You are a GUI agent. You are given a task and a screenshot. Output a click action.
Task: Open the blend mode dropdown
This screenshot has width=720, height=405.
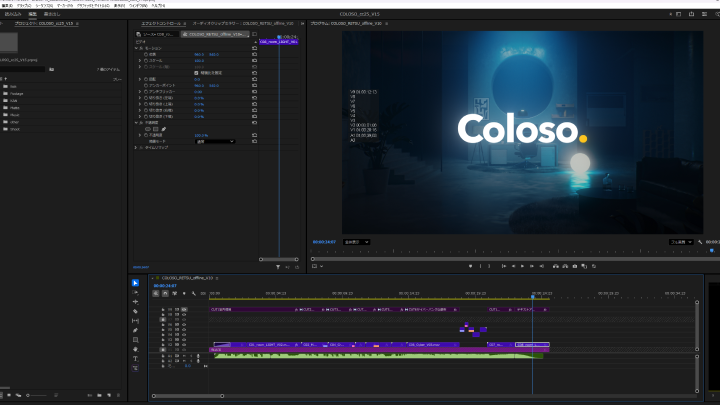(214, 141)
